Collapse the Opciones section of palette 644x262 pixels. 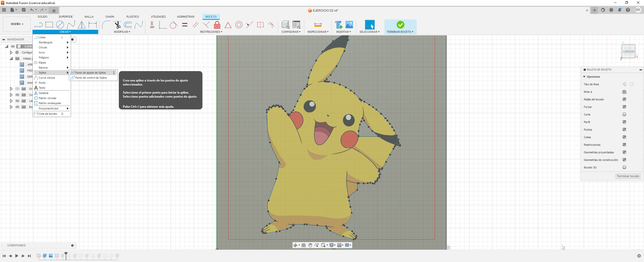coord(584,77)
